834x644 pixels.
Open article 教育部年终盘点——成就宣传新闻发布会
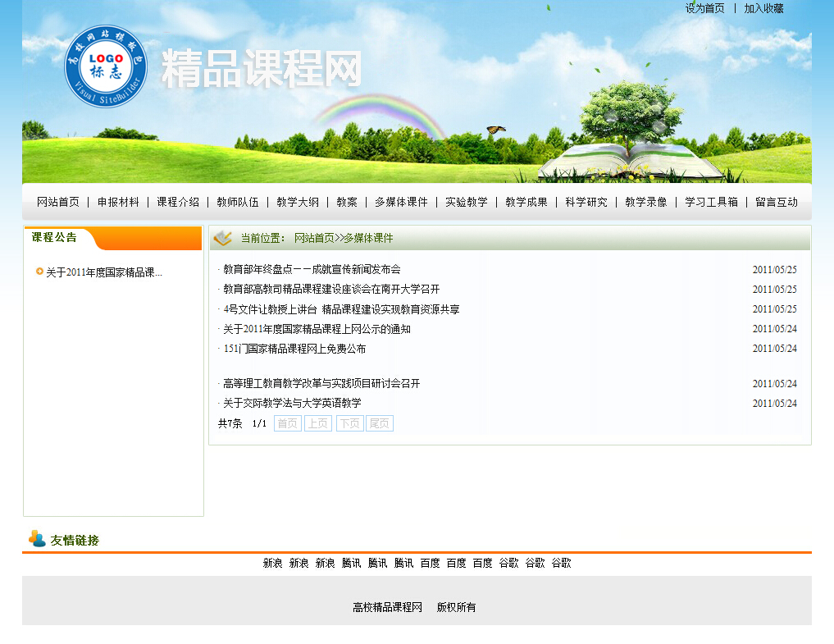(x=312, y=269)
